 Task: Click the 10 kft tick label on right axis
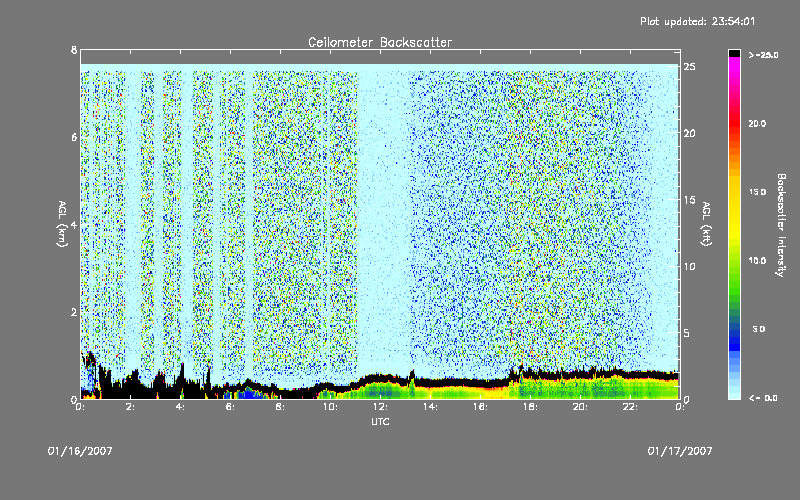689,266
